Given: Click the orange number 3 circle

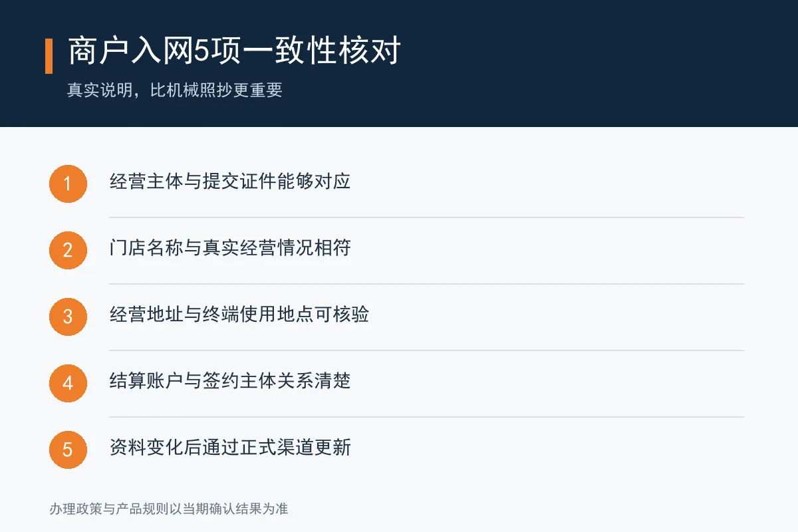Looking at the screenshot, I should [x=68, y=317].
